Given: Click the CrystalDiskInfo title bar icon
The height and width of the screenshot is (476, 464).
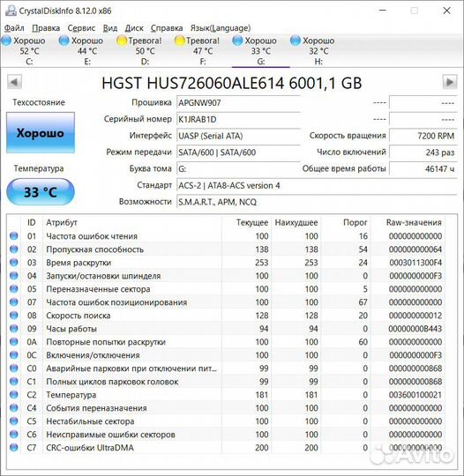Looking at the screenshot, I should (x=11, y=11).
